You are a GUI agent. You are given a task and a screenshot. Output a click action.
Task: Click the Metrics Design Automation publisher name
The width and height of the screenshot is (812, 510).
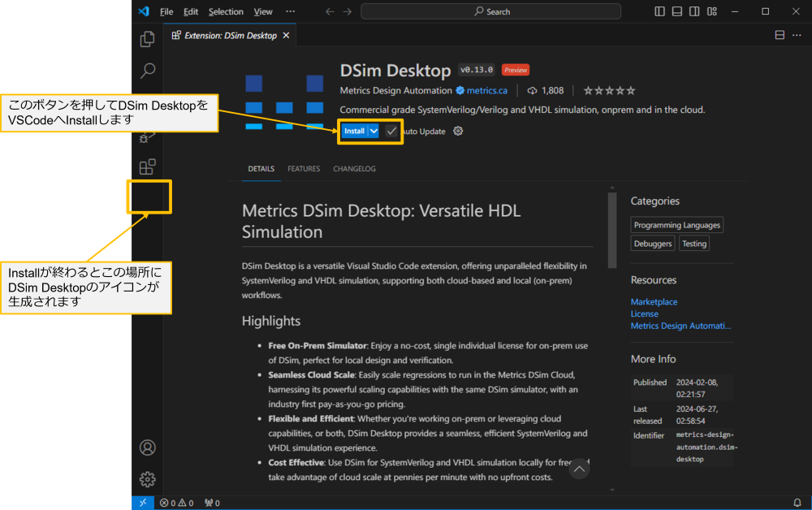point(395,91)
